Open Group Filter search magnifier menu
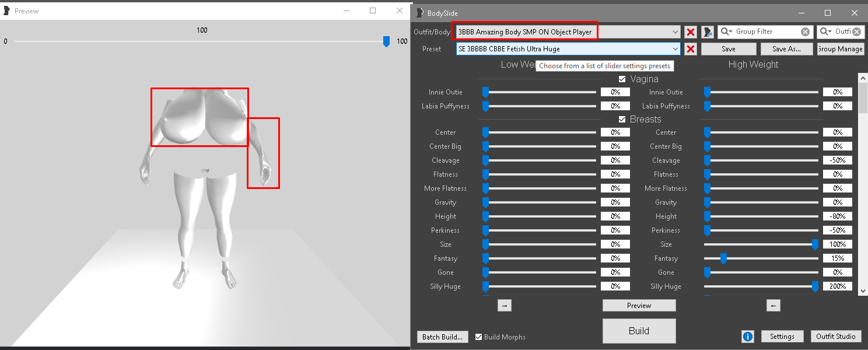868x350 pixels. [x=727, y=32]
